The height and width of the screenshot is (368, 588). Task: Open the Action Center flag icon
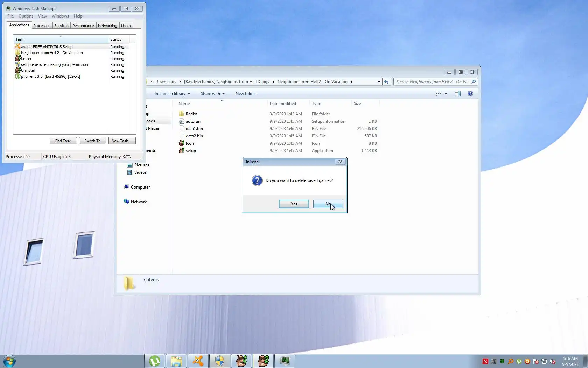coord(536,361)
